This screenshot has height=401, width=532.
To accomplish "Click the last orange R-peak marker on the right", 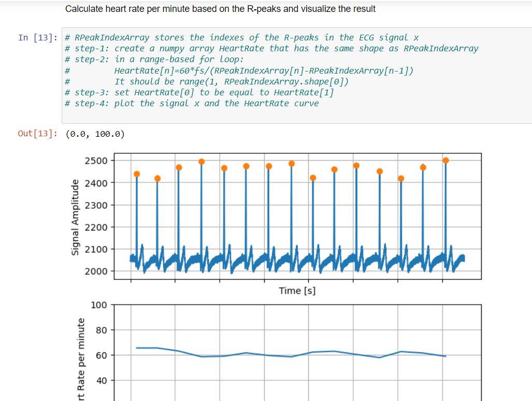I will tap(445, 161).
